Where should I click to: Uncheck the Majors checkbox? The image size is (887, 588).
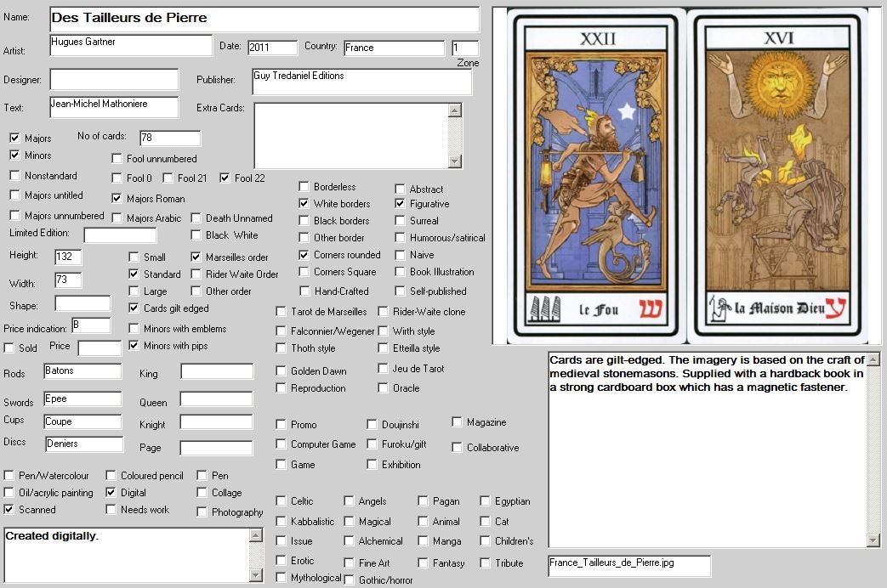point(14,138)
